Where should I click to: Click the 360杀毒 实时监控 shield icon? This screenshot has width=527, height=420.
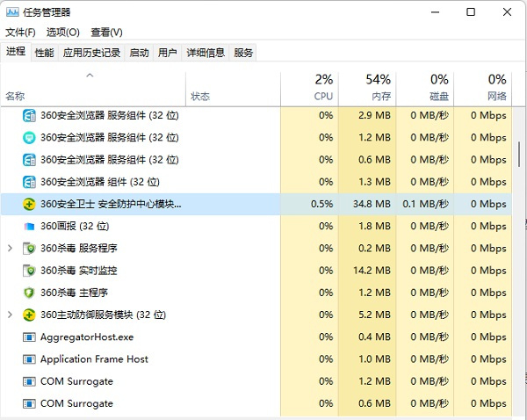click(29, 271)
